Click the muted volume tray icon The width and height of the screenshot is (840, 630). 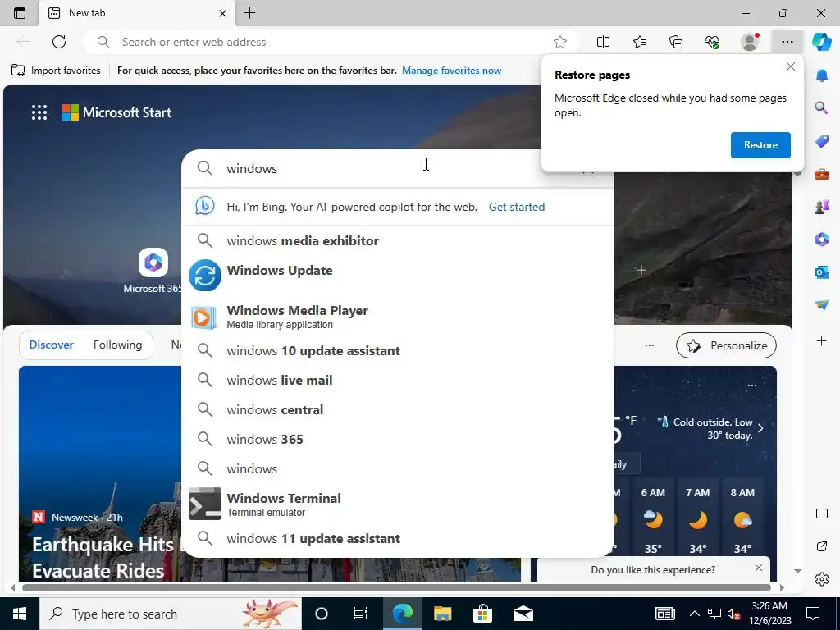(733, 614)
